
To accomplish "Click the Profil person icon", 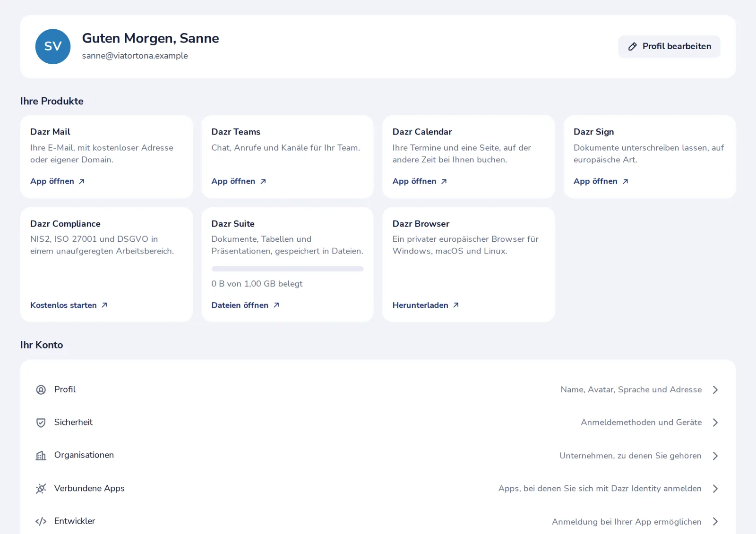I will (x=41, y=390).
